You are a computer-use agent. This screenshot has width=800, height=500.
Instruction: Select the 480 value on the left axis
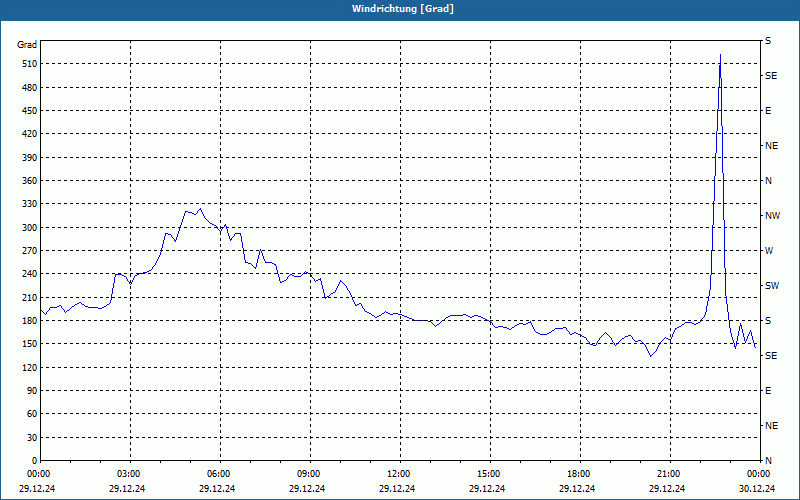[30, 88]
